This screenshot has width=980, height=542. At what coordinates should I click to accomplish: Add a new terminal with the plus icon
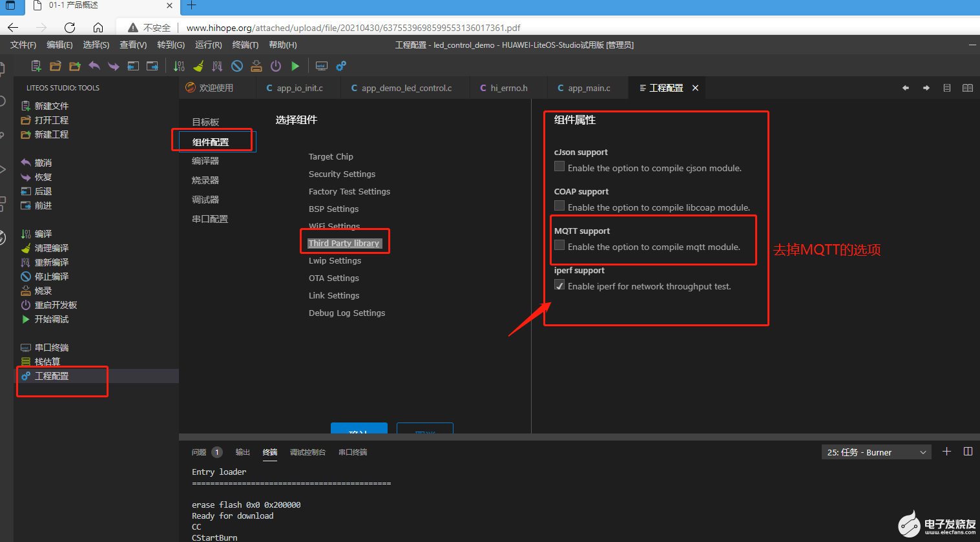pos(946,452)
